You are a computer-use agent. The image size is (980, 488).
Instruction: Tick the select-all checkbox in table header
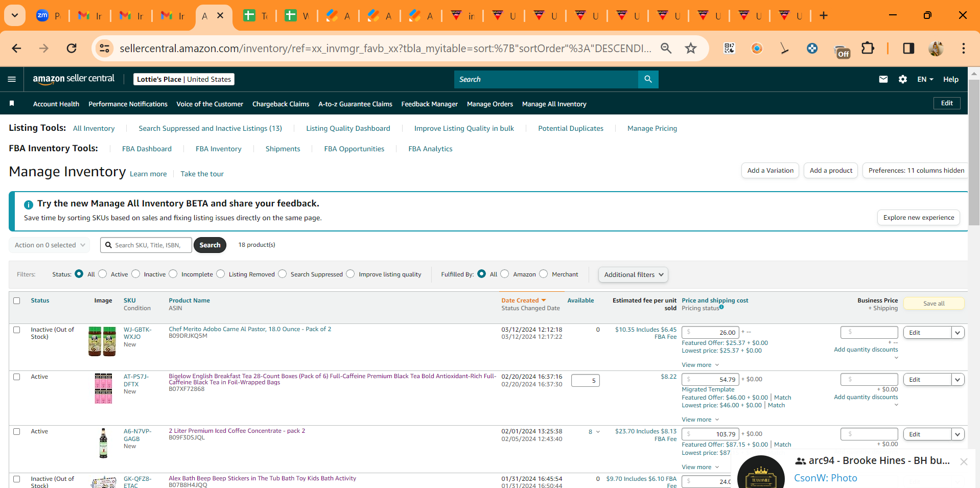click(16, 300)
